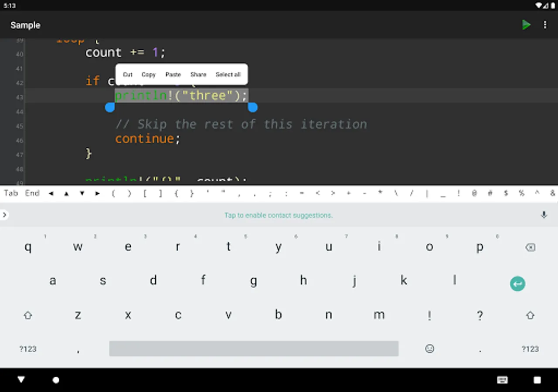Viewport: 558px width, 392px height.
Task: Insert a hash symbol from symbol bar
Action: [x=490, y=193]
